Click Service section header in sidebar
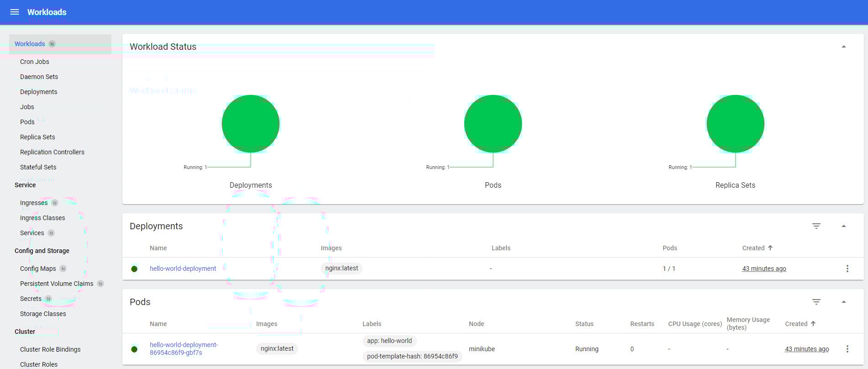The height and width of the screenshot is (369, 868). click(25, 185)
